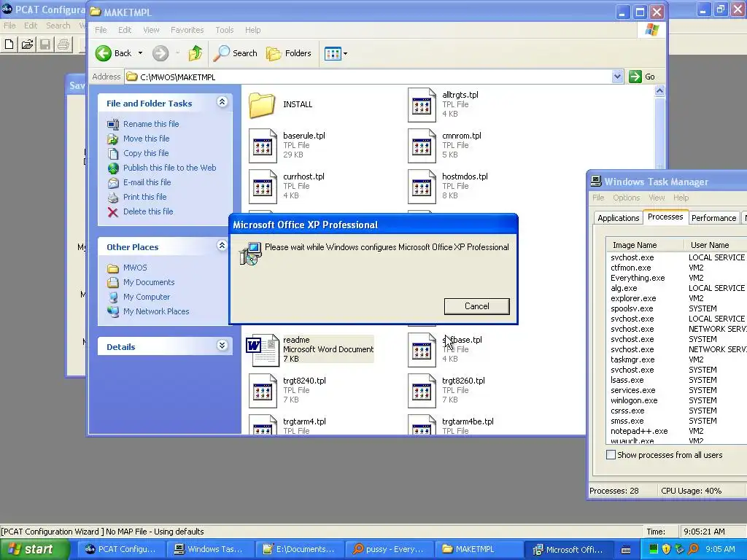Image resolution: width=747 pixels, height=560 pixels.
Task: Select the currhost.tpl file icon
Action: [x=263, y=187]
